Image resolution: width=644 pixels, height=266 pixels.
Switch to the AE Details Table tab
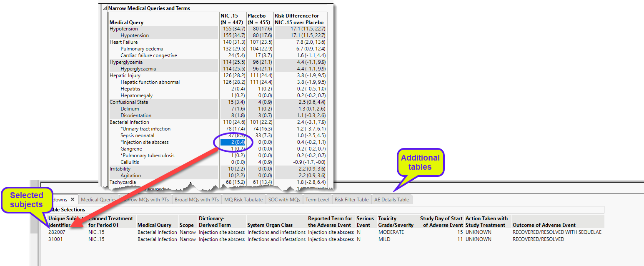coord(391,199)
